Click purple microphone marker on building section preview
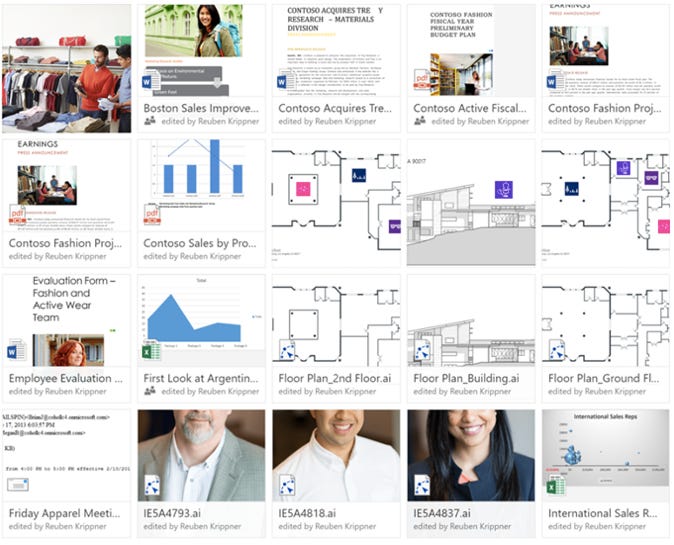Screen dimensions: 674x545 [503, 190]
